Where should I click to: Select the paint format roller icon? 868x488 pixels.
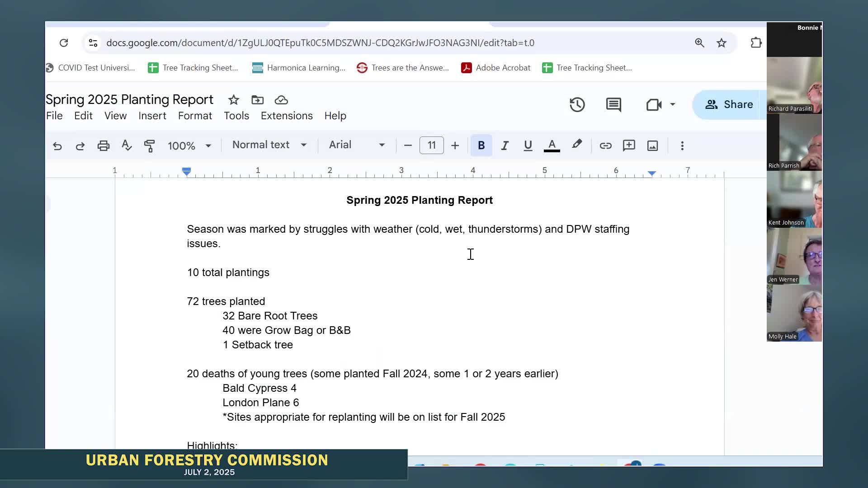point(149,146)
